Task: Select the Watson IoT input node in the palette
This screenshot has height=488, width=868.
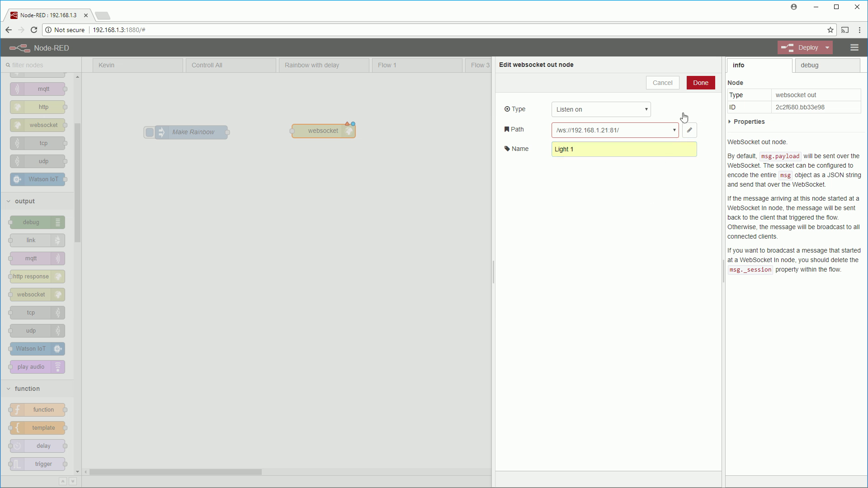Action: pyautogui.click(x=38, y=179)
